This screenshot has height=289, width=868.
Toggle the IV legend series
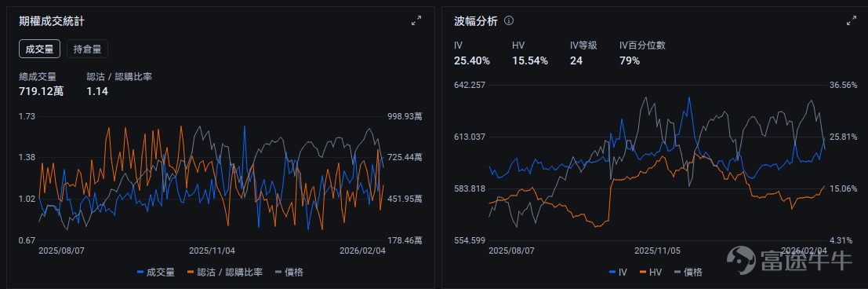click(618, 273)
